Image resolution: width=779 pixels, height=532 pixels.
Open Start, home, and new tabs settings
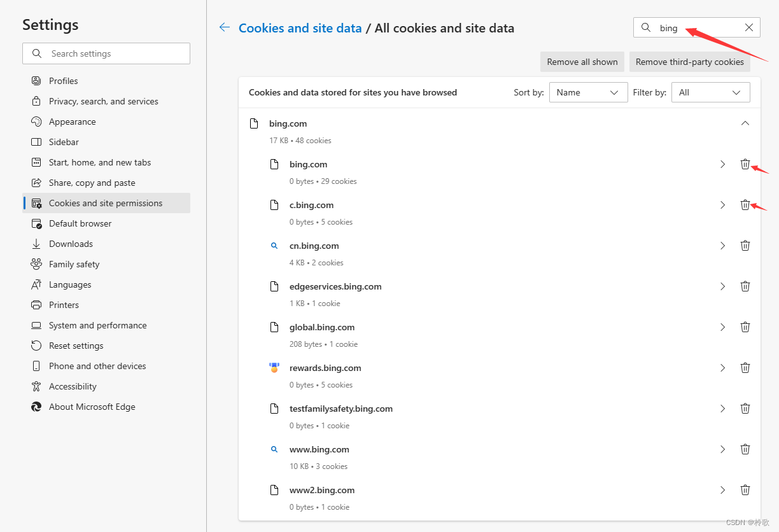(x=106, y=162)
